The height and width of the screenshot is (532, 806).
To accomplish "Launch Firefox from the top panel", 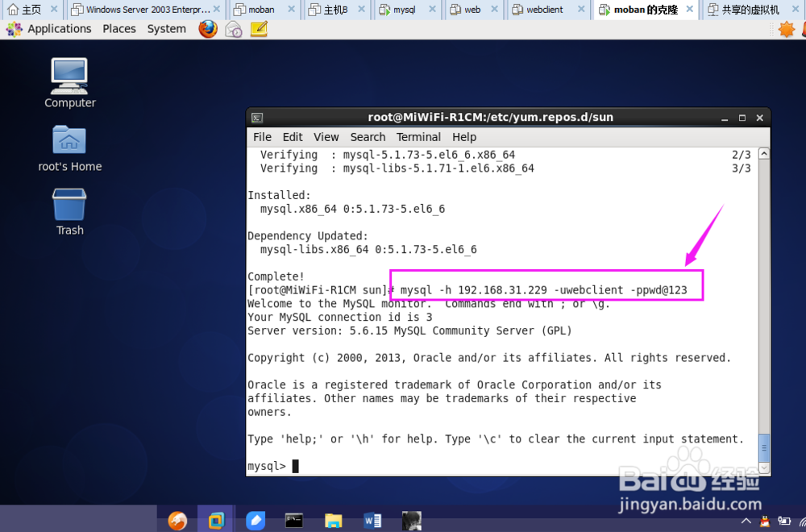I will pos(208,29).
